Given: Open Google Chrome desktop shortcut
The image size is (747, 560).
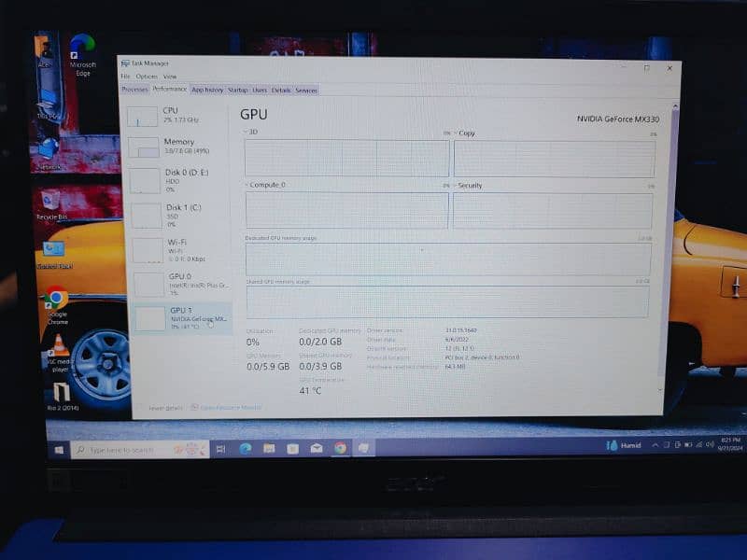Looking at the screenshot, I should (x=56, y=301).
